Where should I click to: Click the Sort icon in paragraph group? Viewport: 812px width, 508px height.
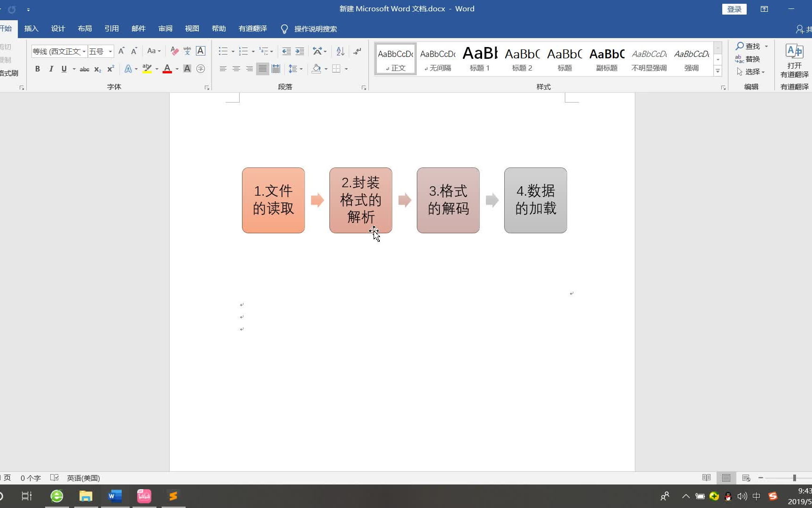coord(340,51)
